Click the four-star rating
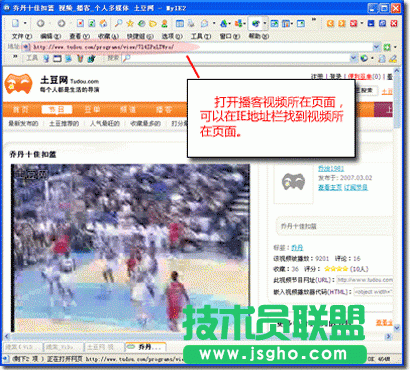410x370 pixels. point(336,269)
